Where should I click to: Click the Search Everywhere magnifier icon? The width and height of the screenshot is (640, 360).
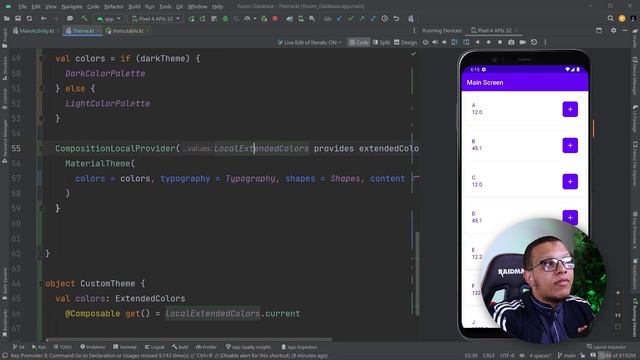pos(611,18)
